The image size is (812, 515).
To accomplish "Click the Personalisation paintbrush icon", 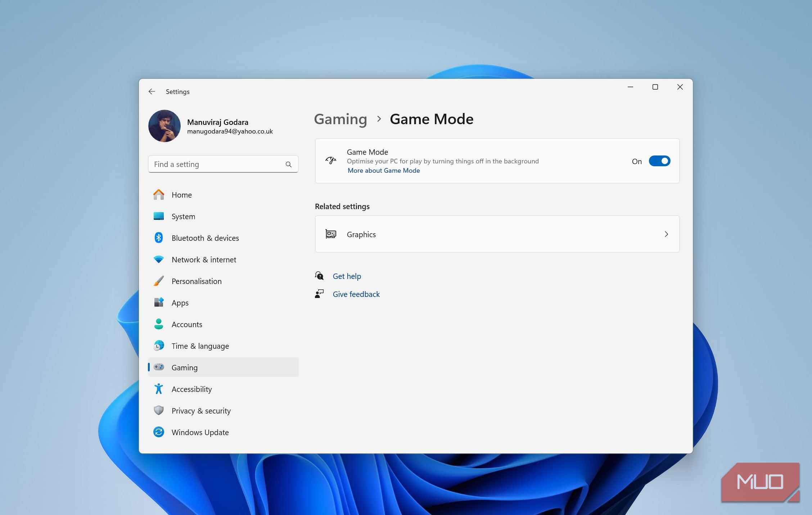I will point(158,281).
